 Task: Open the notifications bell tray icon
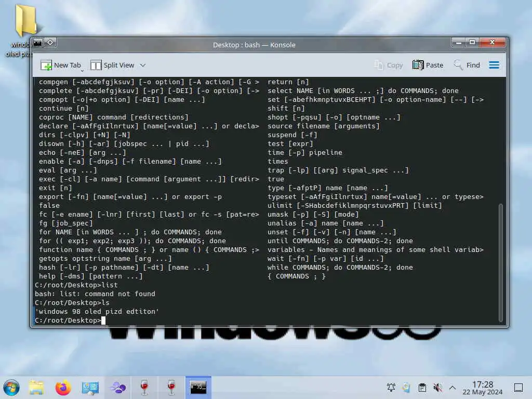coord(391,388)
